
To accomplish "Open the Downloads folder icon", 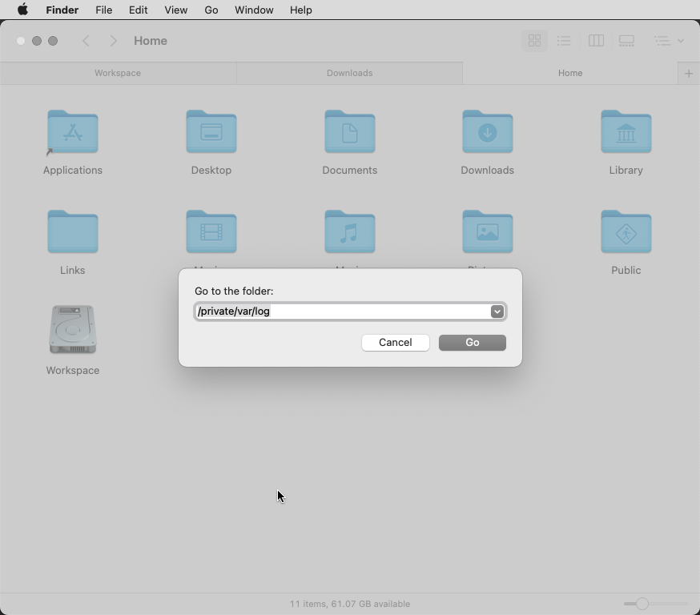I will coord(488,131).
